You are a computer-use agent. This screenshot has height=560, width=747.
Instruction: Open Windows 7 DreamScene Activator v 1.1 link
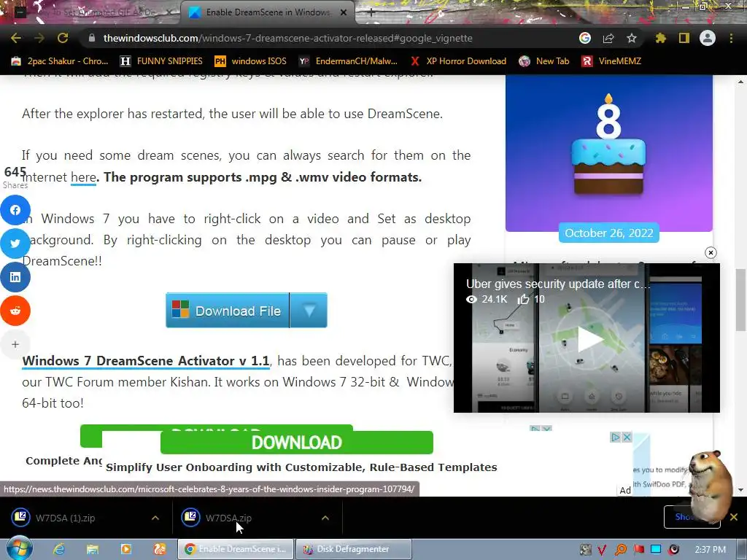pos(146,361)
